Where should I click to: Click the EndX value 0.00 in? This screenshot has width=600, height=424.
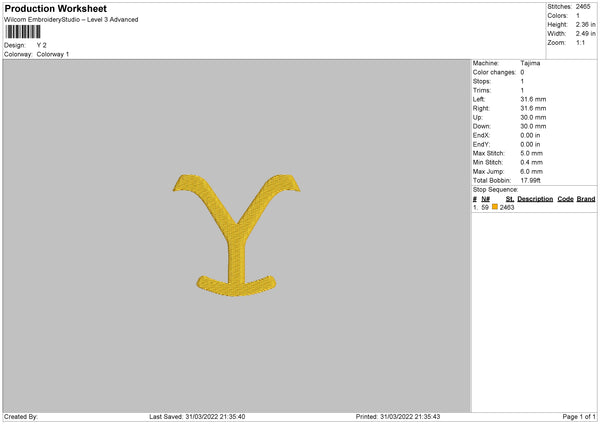[x=530, y=135]
